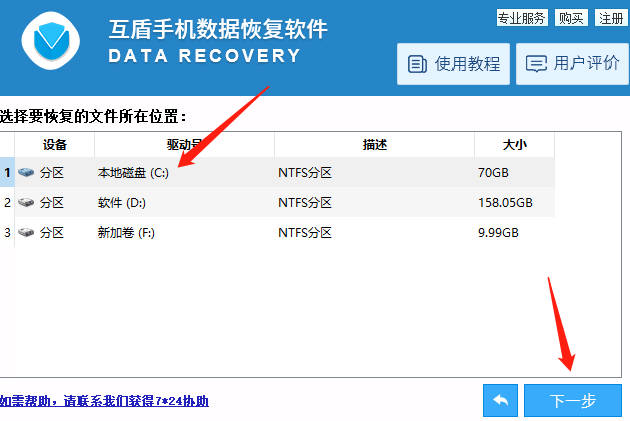This screenshot has width=630, height=421.
Task: Click row number 3 header cell
Action: coord(7,232)
